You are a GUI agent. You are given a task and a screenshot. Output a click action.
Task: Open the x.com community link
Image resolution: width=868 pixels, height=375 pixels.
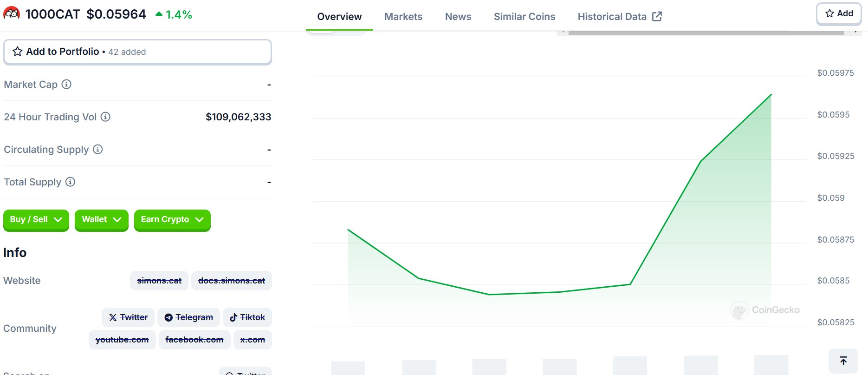(253, 340)
